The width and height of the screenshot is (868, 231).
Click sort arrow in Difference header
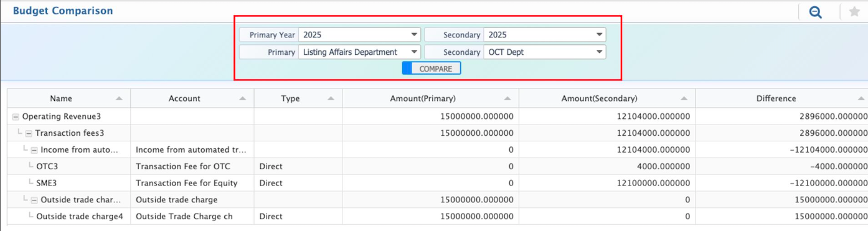pyautogui.click(x=861, y=99)
